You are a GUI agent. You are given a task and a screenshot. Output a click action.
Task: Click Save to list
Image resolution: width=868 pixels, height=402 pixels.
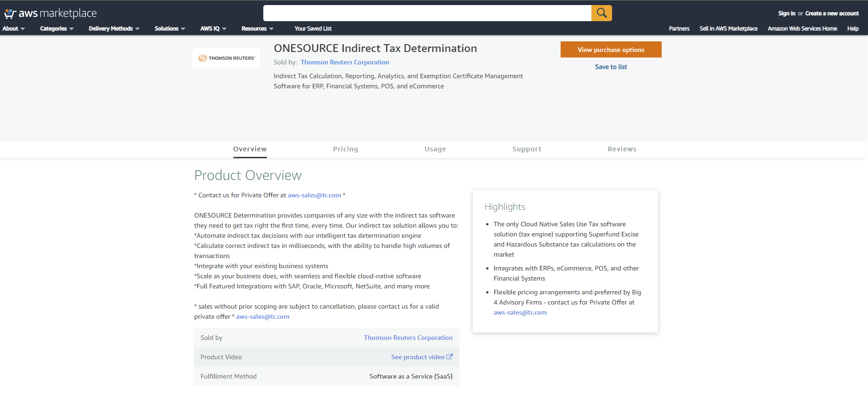(x=611, y=67)
